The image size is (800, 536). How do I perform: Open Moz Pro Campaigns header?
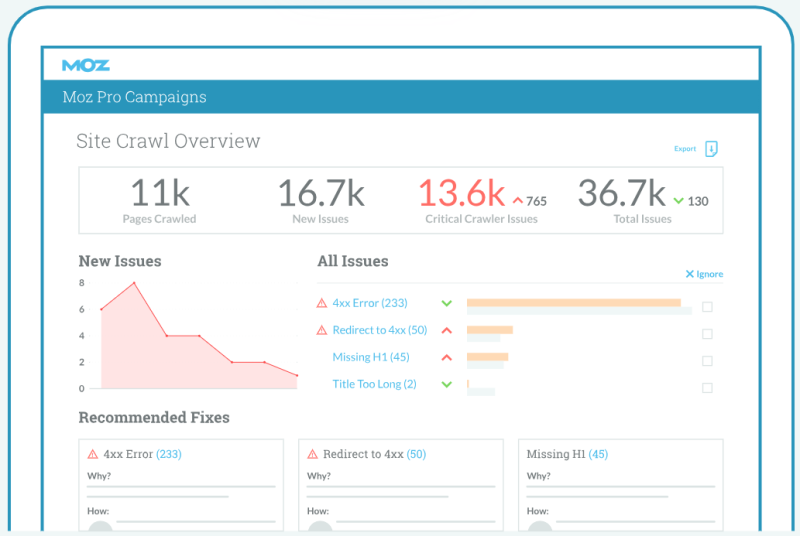(135, 97)
